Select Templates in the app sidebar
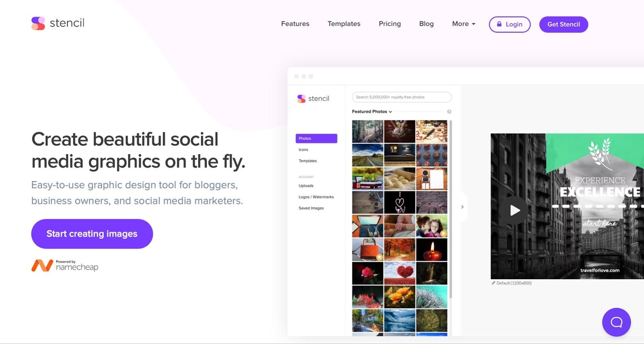Screen dimensions: 644x344 coord(308,161)
